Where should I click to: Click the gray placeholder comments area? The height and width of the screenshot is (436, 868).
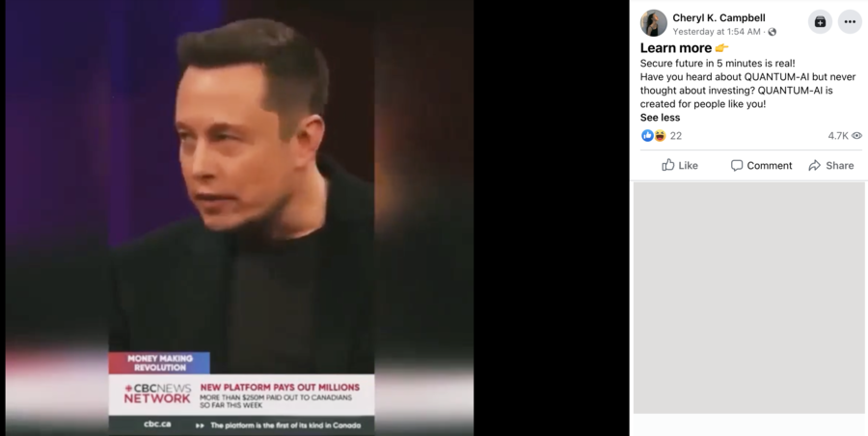(x=749, y=298)
